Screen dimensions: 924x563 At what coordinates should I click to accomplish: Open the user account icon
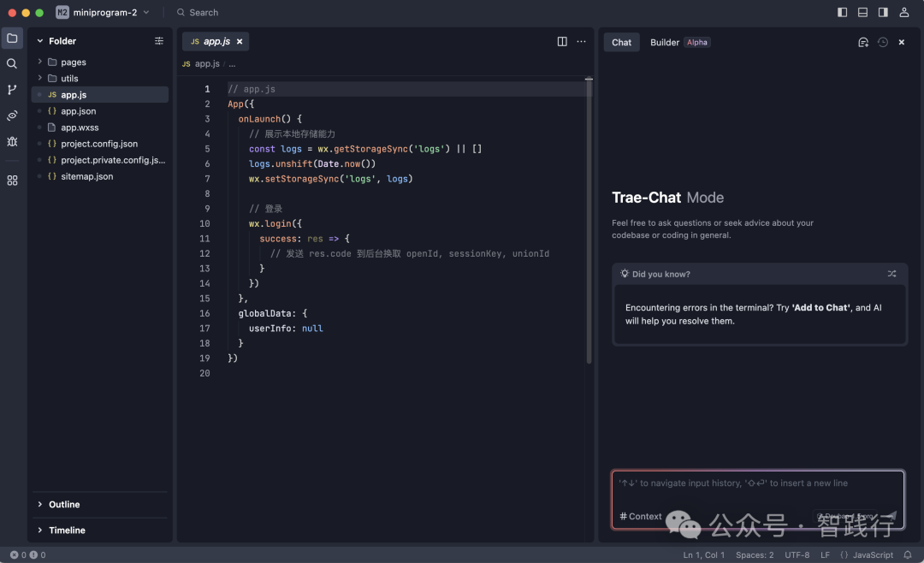tap(904, 12)
